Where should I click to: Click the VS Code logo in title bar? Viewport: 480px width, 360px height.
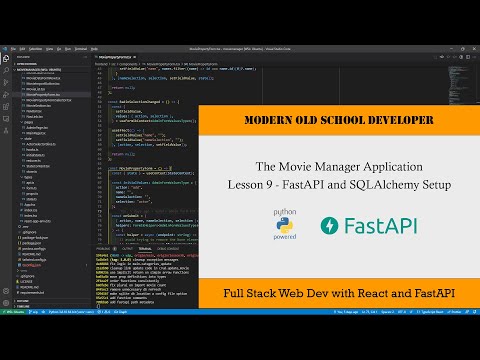pos(5,49)
